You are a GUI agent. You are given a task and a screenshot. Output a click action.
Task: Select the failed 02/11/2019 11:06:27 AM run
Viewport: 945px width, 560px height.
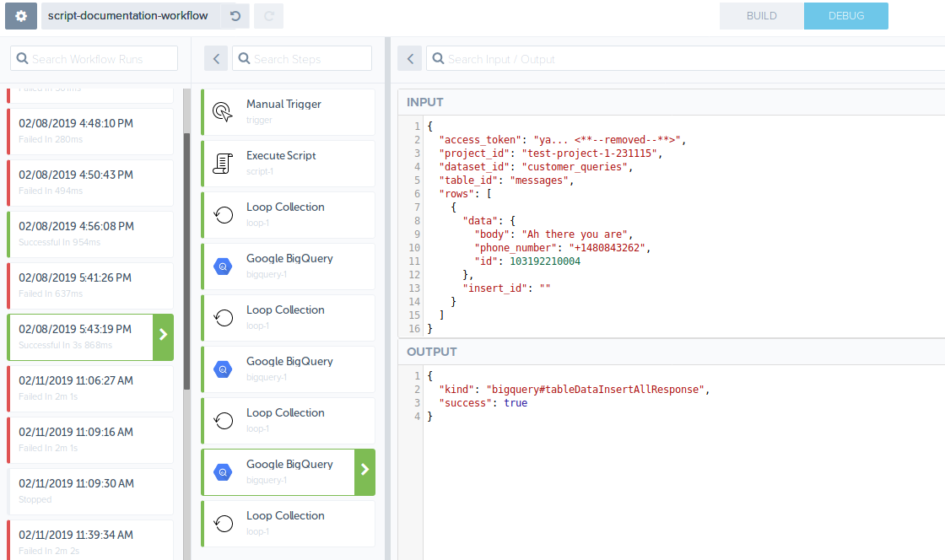[x=89, y=388]
